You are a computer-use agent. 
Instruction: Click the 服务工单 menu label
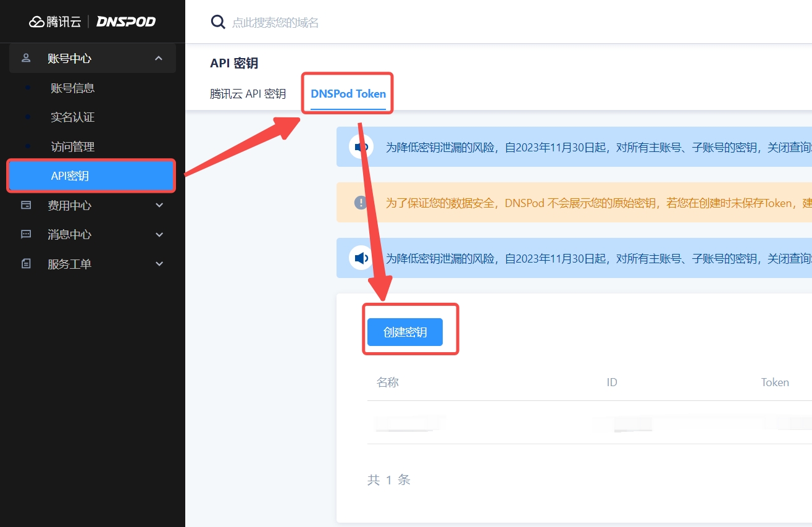coord(69,264)
